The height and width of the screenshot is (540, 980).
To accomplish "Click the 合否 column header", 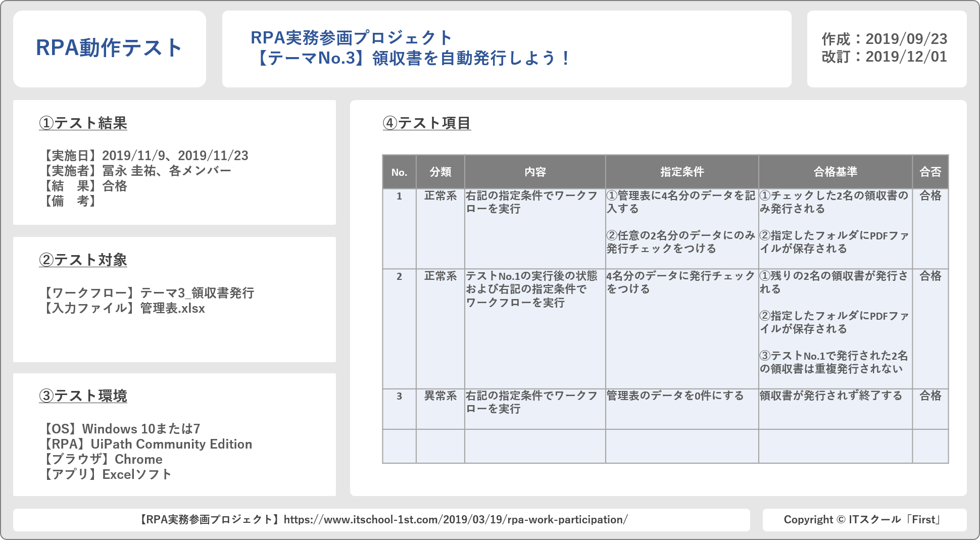I will 930,172.
